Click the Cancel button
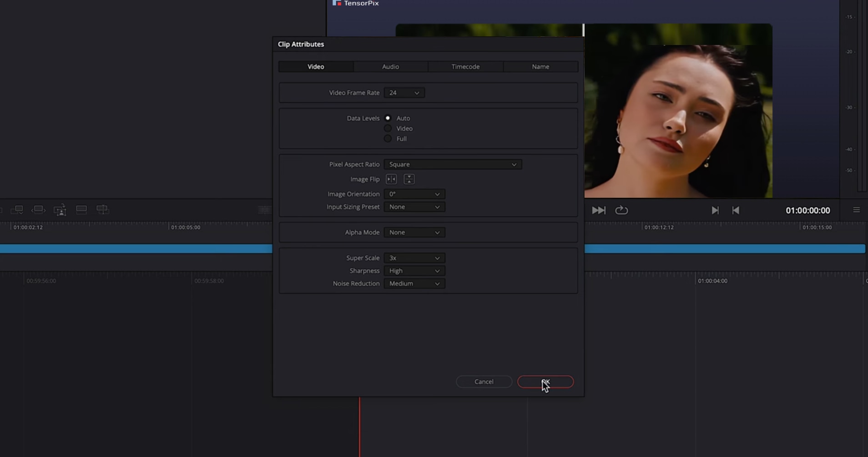This screenshot has height=457, width=868. click(x=484, y=382)
